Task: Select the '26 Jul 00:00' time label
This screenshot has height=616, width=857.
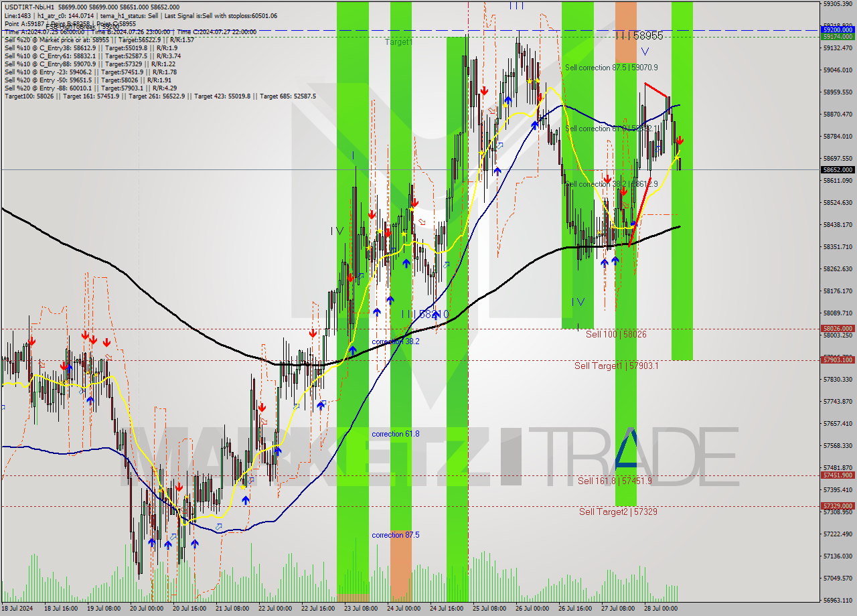Action: point(532,609)
